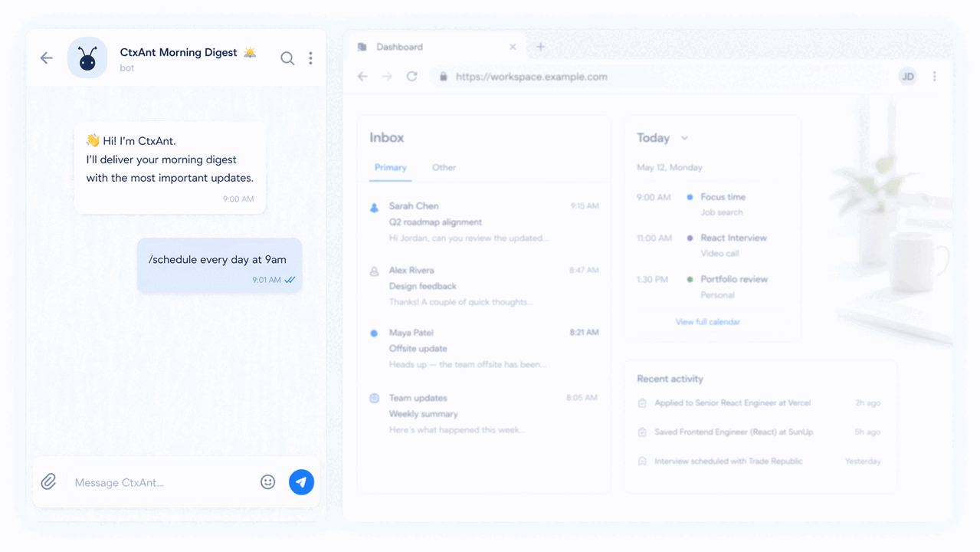Focus the workspace.example.com address bar

pyautogui.click(x=659, y=77)
